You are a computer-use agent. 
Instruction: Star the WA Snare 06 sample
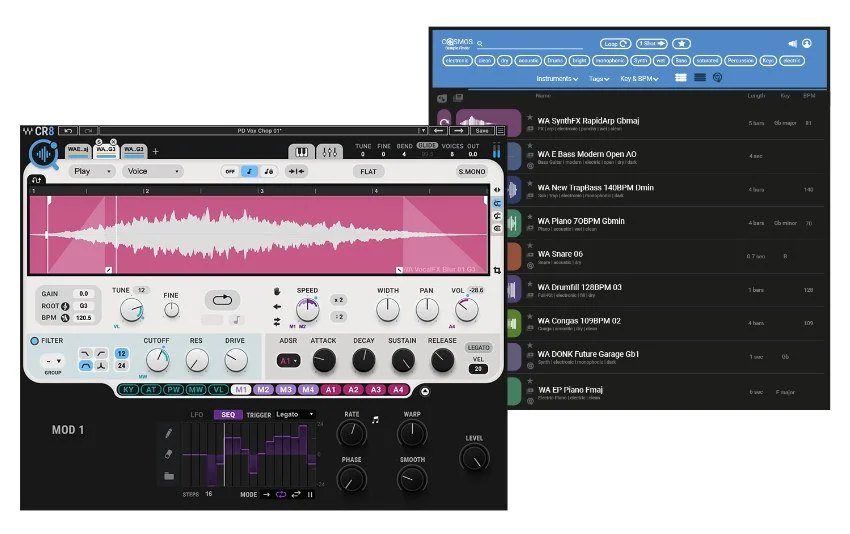(x=530, y=246)
